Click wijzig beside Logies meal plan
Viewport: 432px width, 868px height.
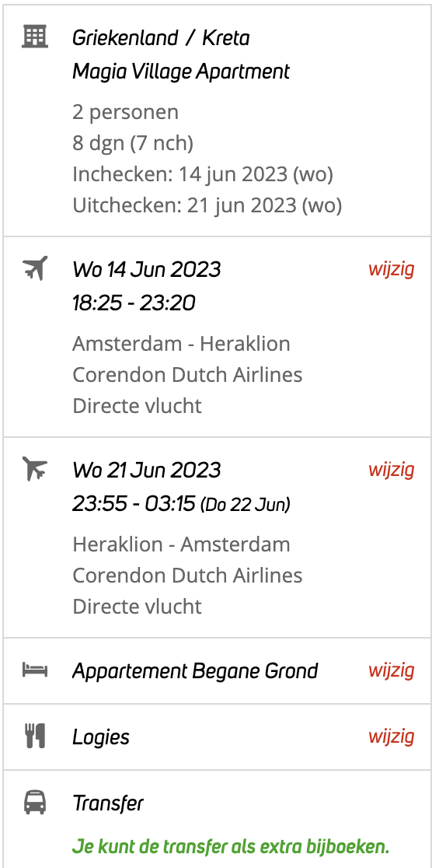tap(391, 737)
